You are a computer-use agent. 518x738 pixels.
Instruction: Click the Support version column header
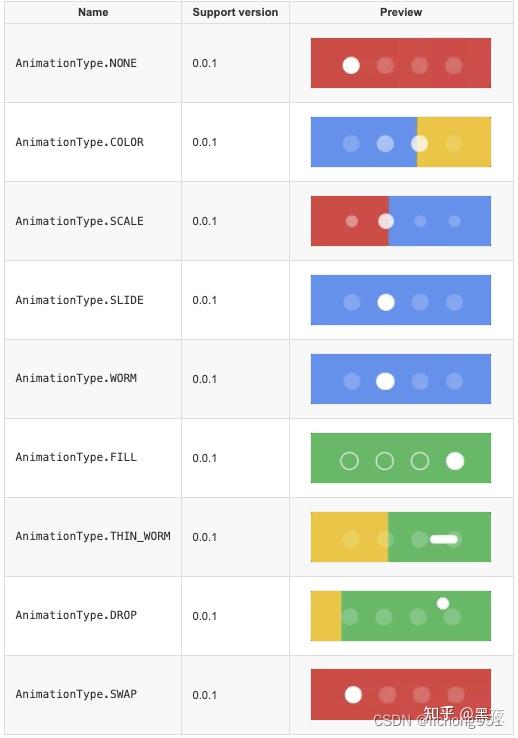pos(235,12)
